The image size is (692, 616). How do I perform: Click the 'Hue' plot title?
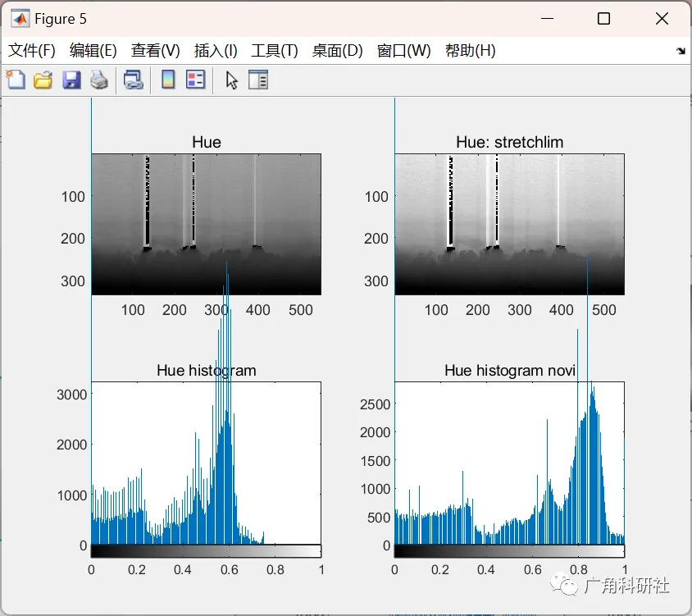(x=207, y=142)
